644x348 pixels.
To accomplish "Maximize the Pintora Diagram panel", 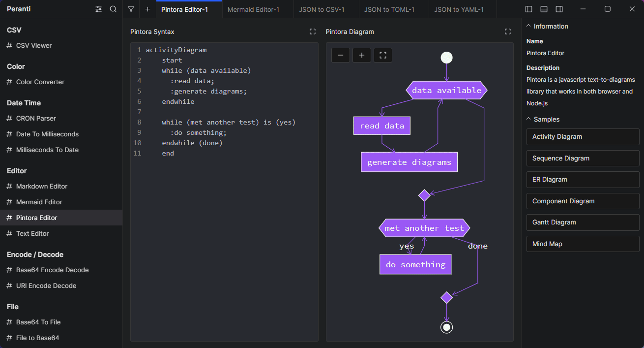I will click(x=508, y=32).
